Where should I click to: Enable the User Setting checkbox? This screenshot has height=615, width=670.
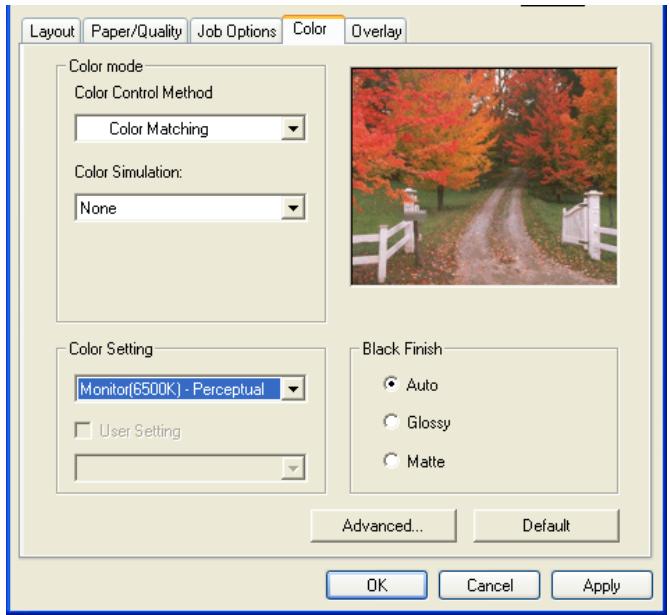pyautogui.click(x=83, y=431)
